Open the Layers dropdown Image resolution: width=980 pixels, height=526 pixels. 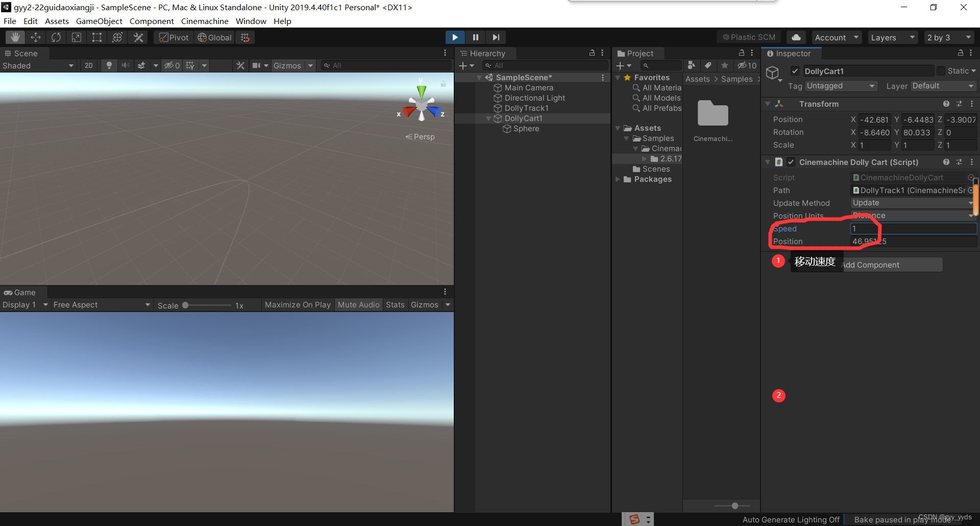click(x=892, y=37)
